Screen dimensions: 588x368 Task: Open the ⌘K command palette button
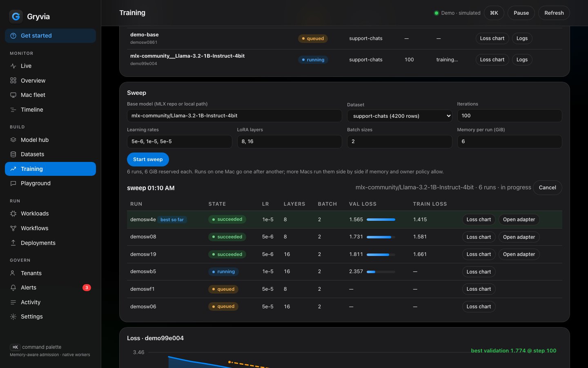(x=494, y=13)
